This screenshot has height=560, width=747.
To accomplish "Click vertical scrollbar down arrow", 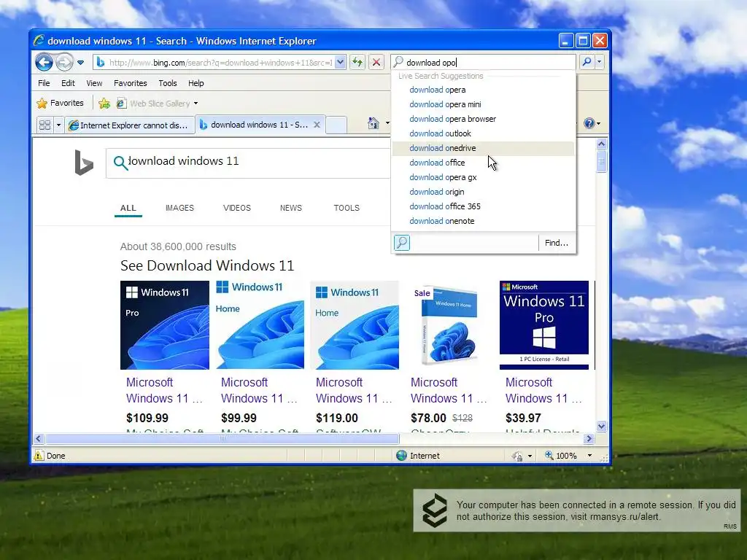I will tap(601, 426).
